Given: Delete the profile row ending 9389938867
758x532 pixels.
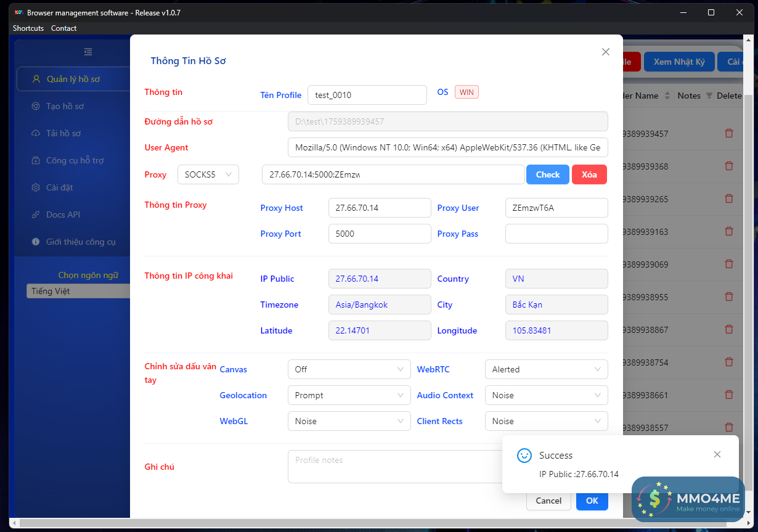Looking at the screenshot, I should pyautogui.click(x=729, y=329).
